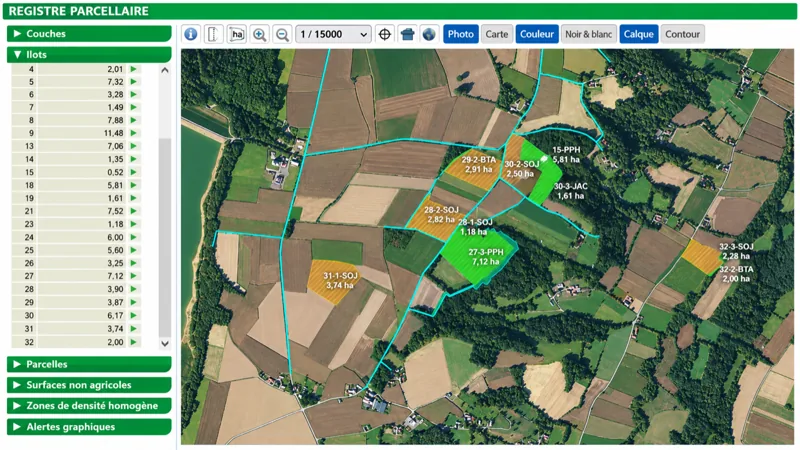Image resolution: width=800 pixels, height=450 pixels.
Task: Expand the Alertes graphiques panel
Action: [x=89, y=427]
